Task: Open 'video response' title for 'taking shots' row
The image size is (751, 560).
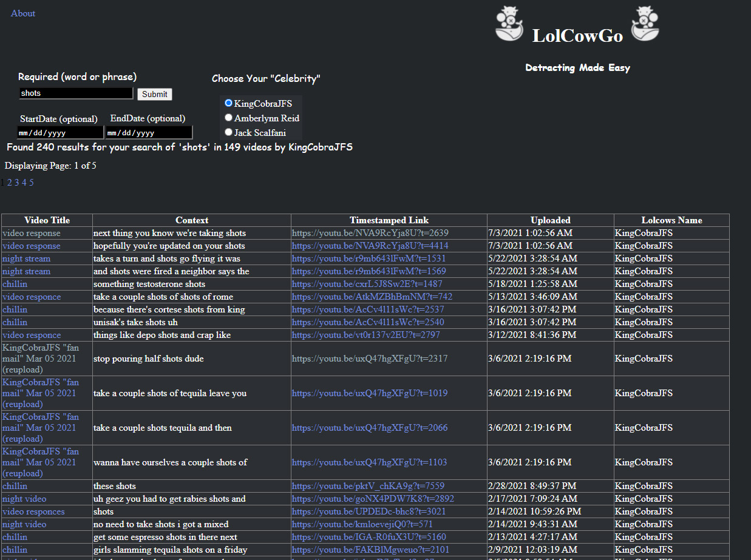Action: point(32,233)
